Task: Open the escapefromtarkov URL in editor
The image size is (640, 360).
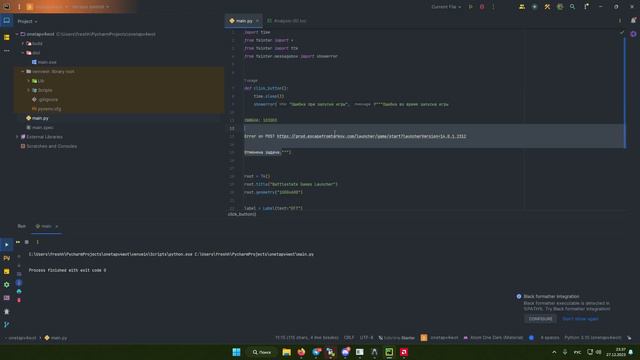Action: click(x=371, y=136)
